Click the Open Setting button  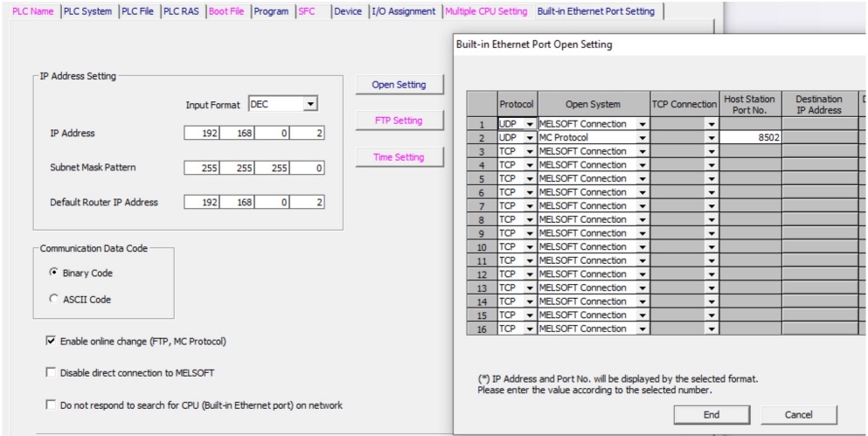point(399,85)
